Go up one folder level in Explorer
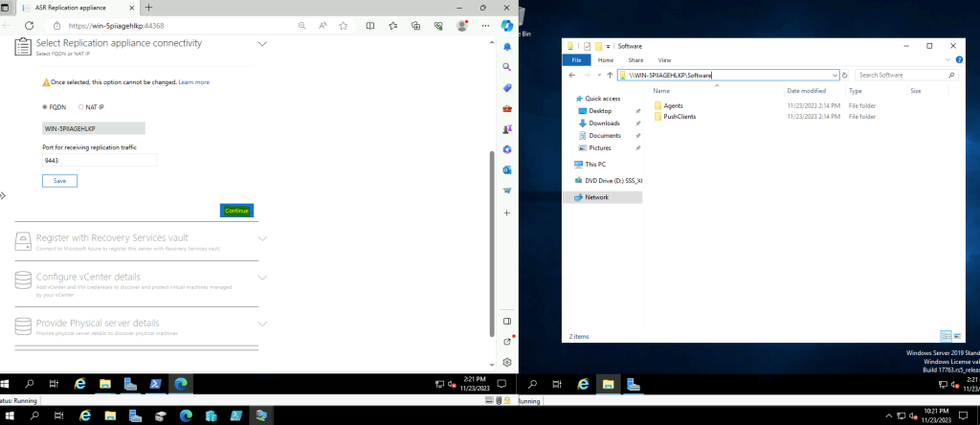Image resolution: width=980 pixels, height=425 pixels. pyautogui.click(x=610, y=75)
